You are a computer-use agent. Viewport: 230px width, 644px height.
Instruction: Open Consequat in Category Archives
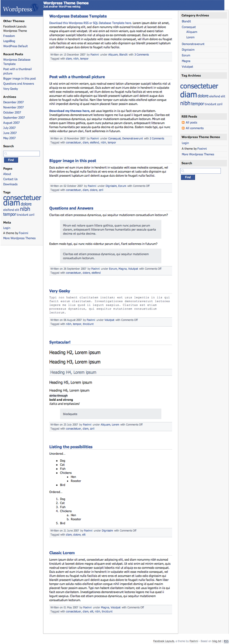[x=189, y=27]
